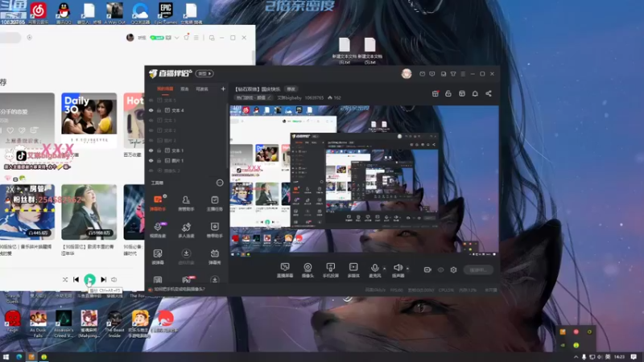Viewport: 644px width, 362px height.
Task: Open NetEase Cloud Music desktop shortcut
Action: click(x=38, y=13)
